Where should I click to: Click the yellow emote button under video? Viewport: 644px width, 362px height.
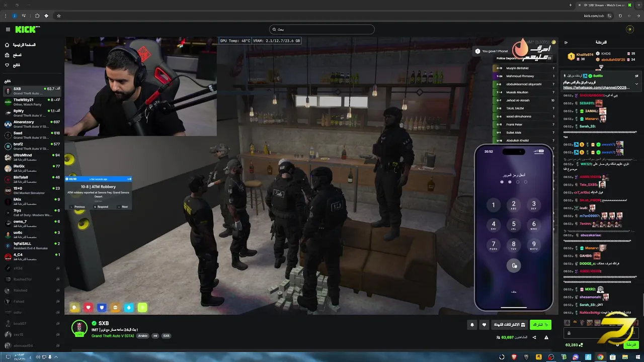coord(75,307)
